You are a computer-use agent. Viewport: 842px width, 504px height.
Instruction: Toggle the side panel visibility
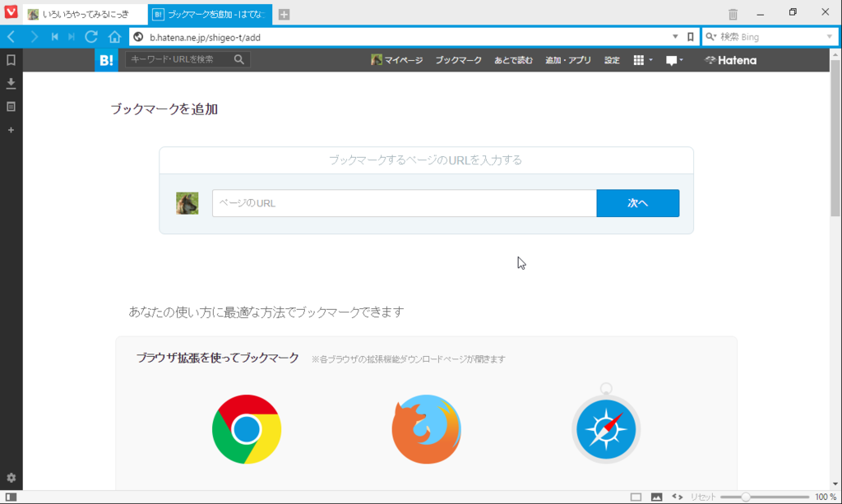(11, 497)
